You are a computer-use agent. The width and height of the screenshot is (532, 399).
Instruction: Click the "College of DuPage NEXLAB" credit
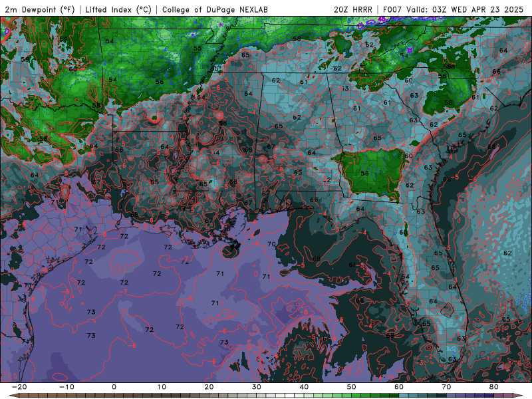click(215, 9)
